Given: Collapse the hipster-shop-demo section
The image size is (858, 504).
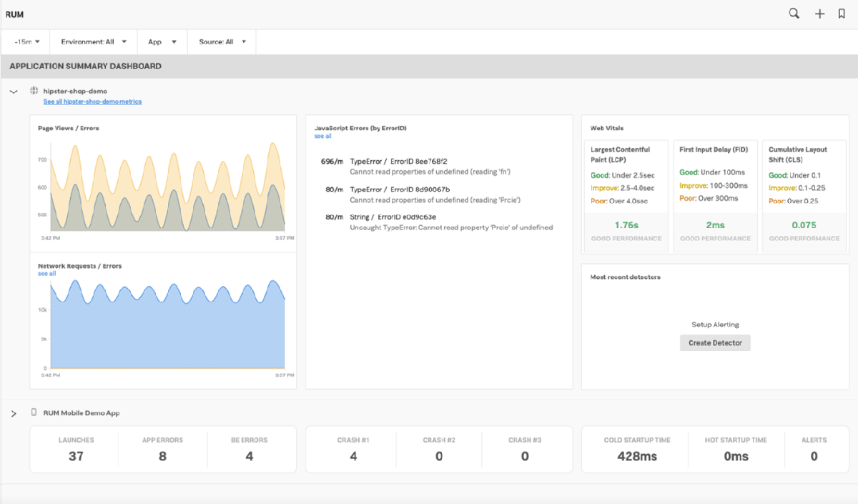Looking at the screenshot, I should pos(14,92).
